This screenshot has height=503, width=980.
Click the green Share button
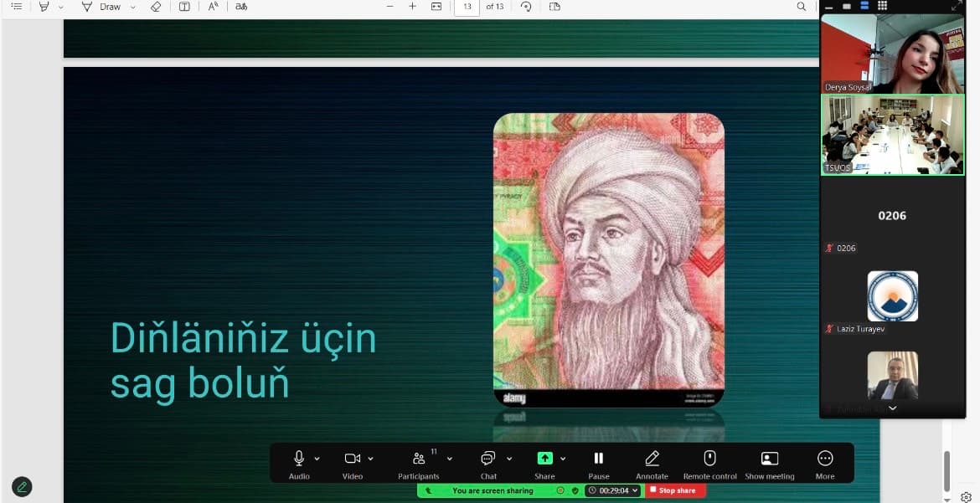(544, 465)
